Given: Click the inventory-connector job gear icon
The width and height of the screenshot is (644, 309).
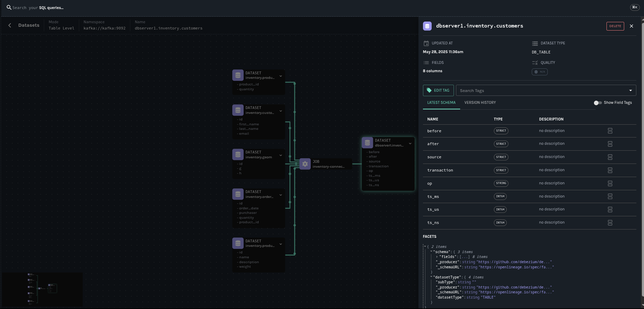Looking at the screenshot, I should pyautogui.click(x=305, y=164).
